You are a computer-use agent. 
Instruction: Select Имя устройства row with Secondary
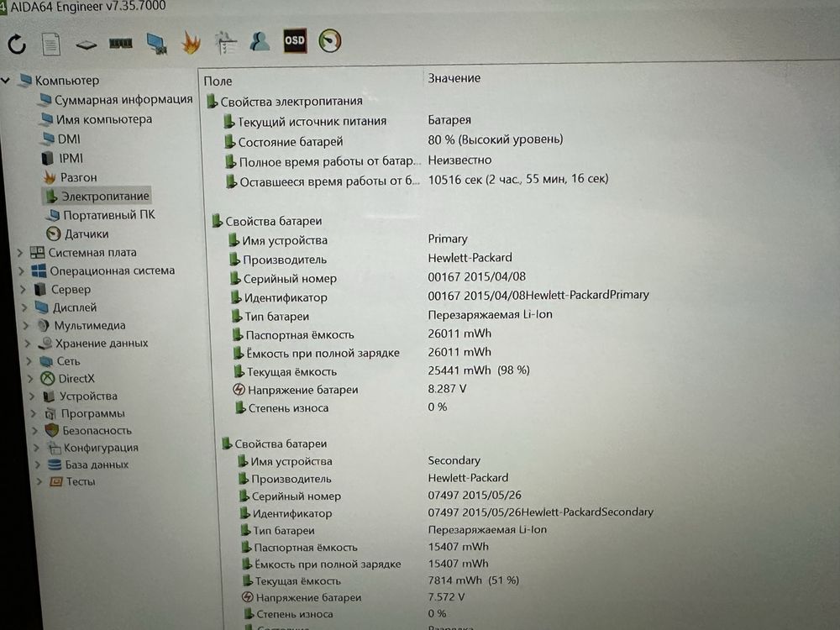(x=359, y=460)
